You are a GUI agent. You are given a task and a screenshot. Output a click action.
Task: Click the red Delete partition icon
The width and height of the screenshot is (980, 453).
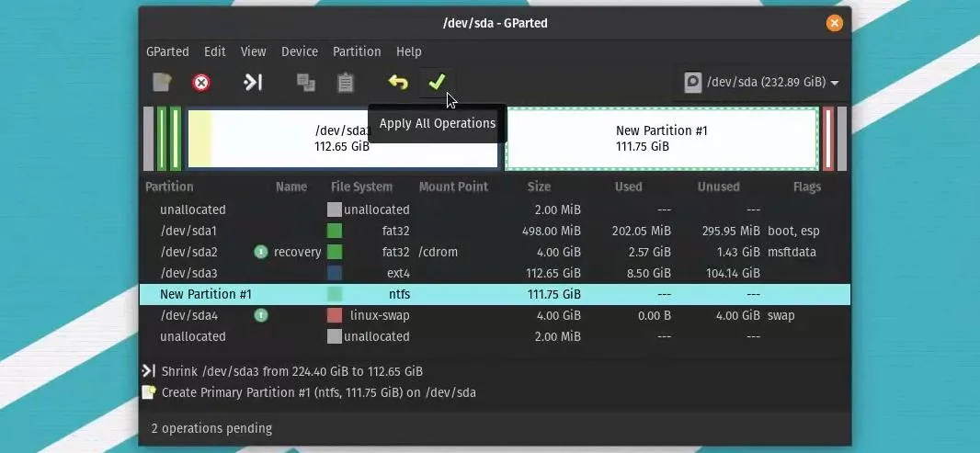(x=200, y=83)
